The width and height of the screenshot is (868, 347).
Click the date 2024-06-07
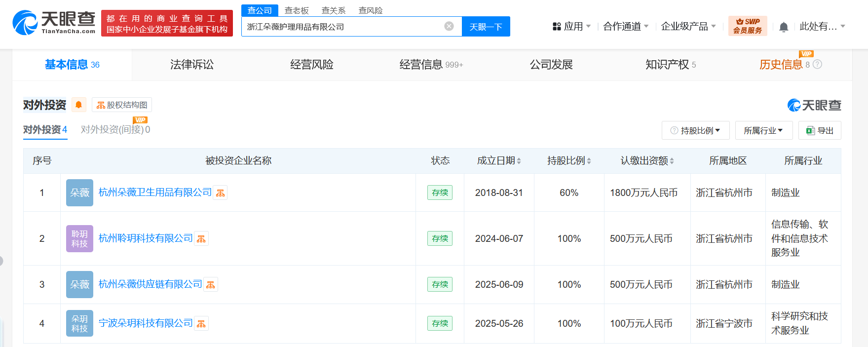[x=499, y=238]
